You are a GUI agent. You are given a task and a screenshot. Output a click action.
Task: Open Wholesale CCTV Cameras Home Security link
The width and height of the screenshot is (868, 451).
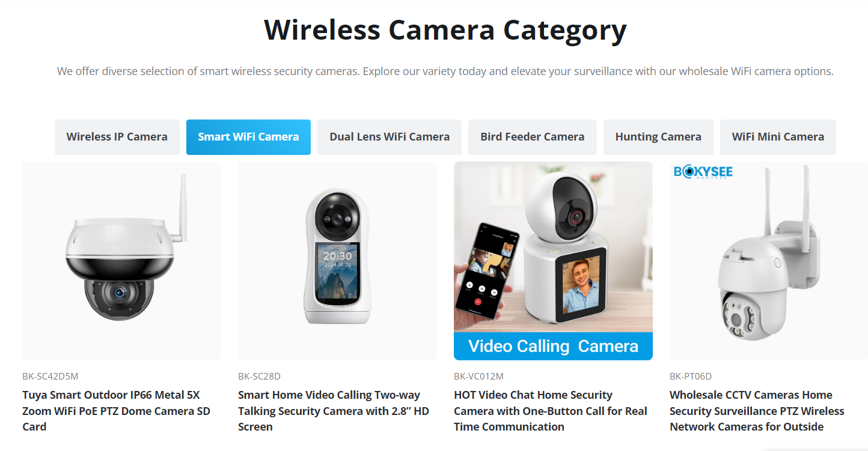click(x=757, y=411)
